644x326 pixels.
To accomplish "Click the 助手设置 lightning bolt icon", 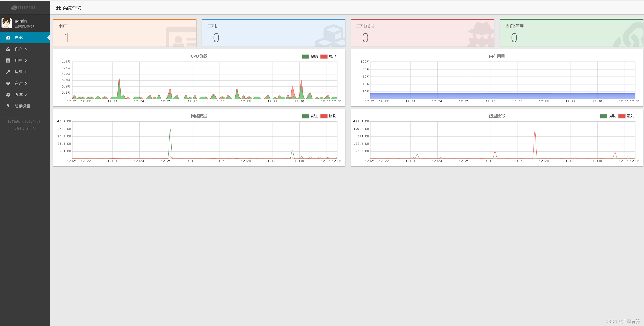I will click(8, 106).
